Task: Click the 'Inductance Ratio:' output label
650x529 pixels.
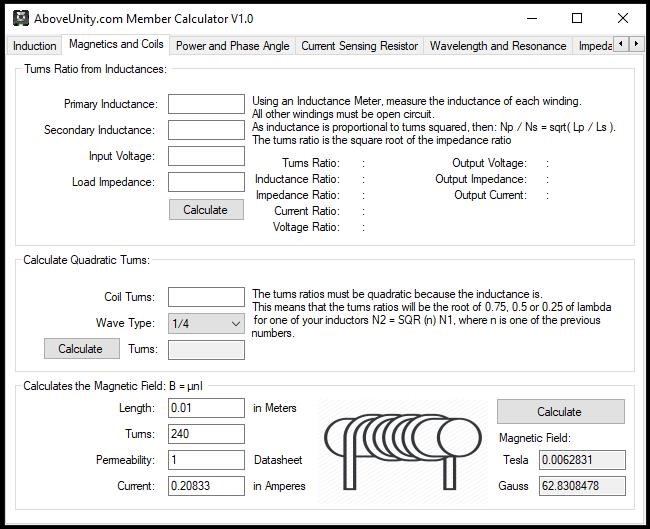Action: click(297, 179)
